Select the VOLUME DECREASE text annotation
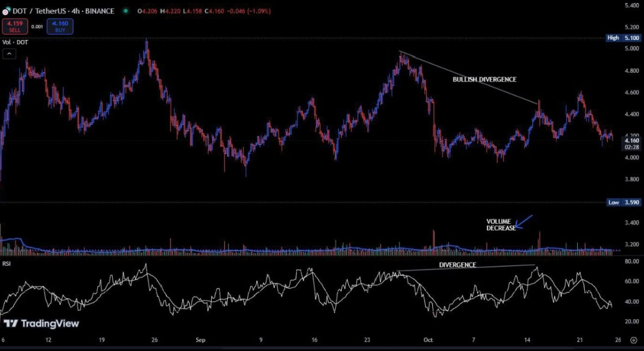644x351 pixels. click(501, 225)
